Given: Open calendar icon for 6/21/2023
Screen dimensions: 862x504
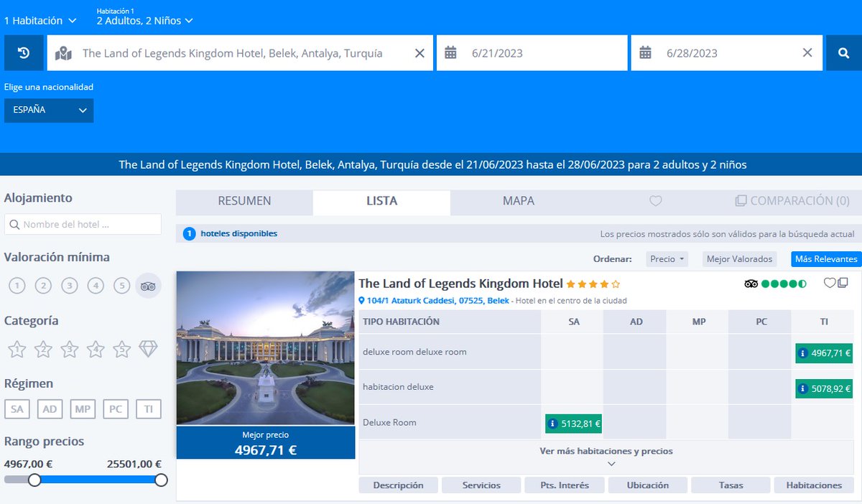Looking at the screenshot, I should coord(450,52).
